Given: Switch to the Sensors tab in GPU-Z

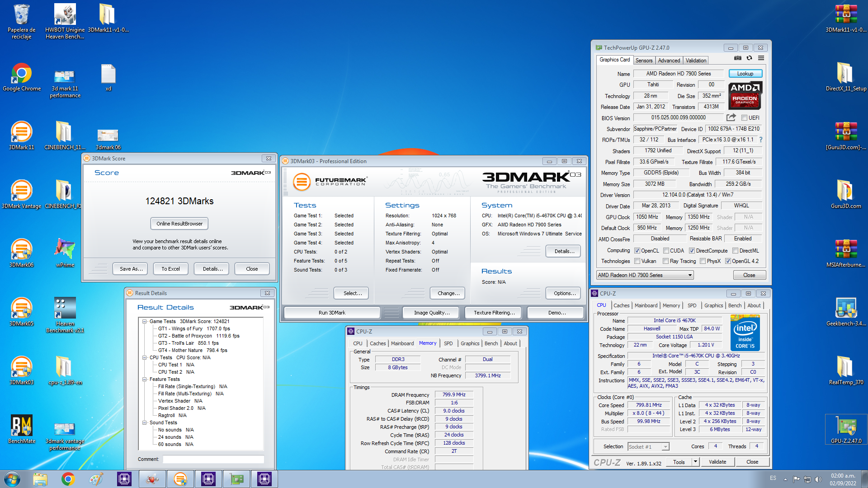Looking at the screenshot, I should click(x=644, y=61).
